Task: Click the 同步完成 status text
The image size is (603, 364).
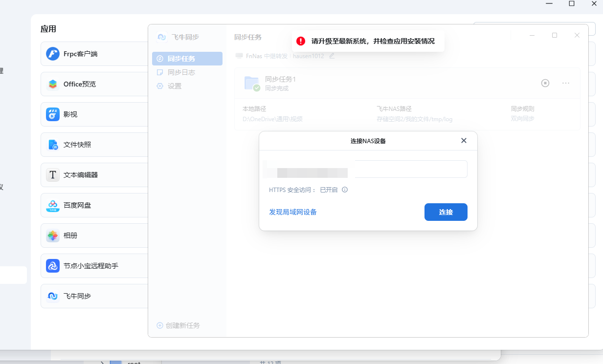Action: coord(277,88)
